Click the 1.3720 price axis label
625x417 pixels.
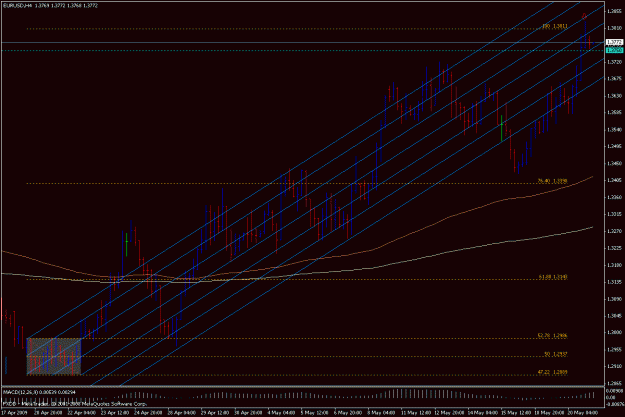coord(614,62)
